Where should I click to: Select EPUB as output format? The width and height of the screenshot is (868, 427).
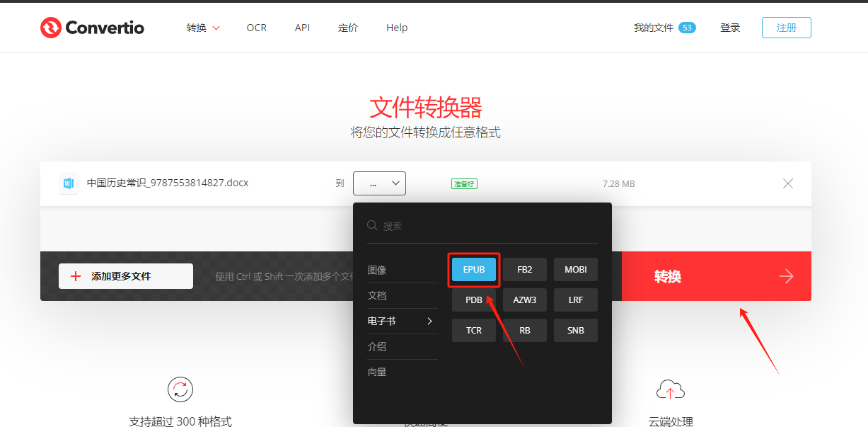tap(473, 269)
